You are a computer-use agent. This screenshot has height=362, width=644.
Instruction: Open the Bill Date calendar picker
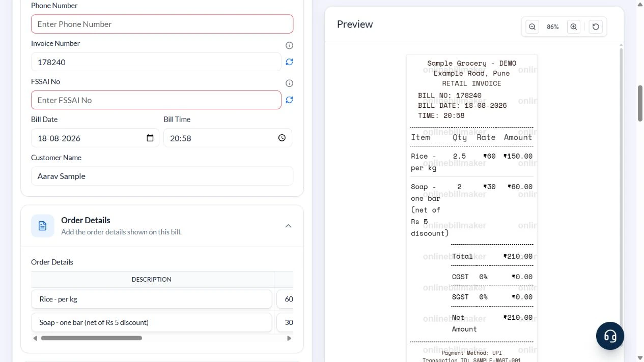(x=150, y=138)
